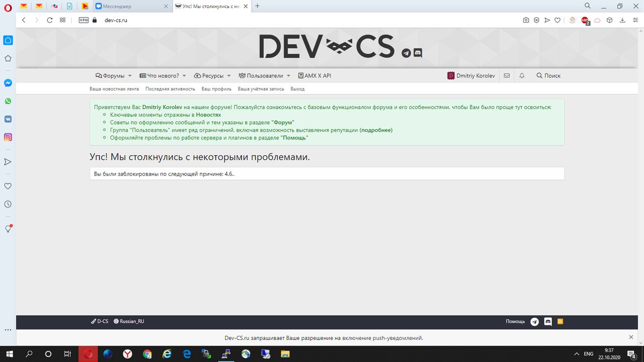Open the footer RSS feed icon
The height and width of the screenshot is (362, 644).
[x=560, y=321]
